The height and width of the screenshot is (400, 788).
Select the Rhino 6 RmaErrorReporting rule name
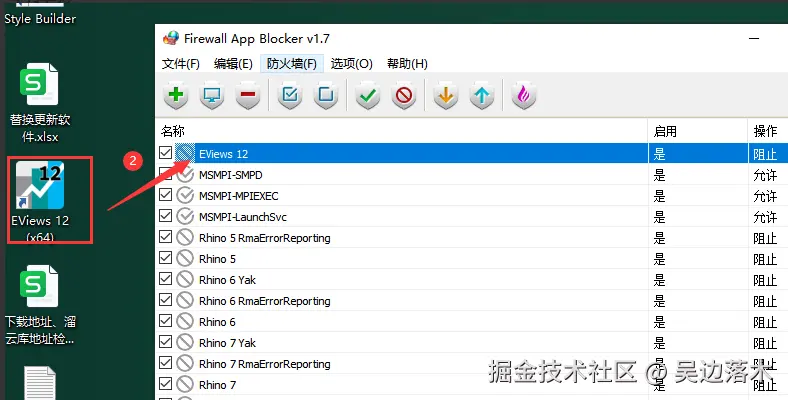tap(265, 301)
